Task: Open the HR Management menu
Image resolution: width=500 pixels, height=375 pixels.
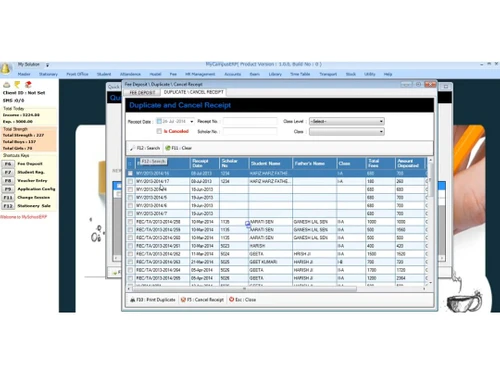Action: click(200, 74)
